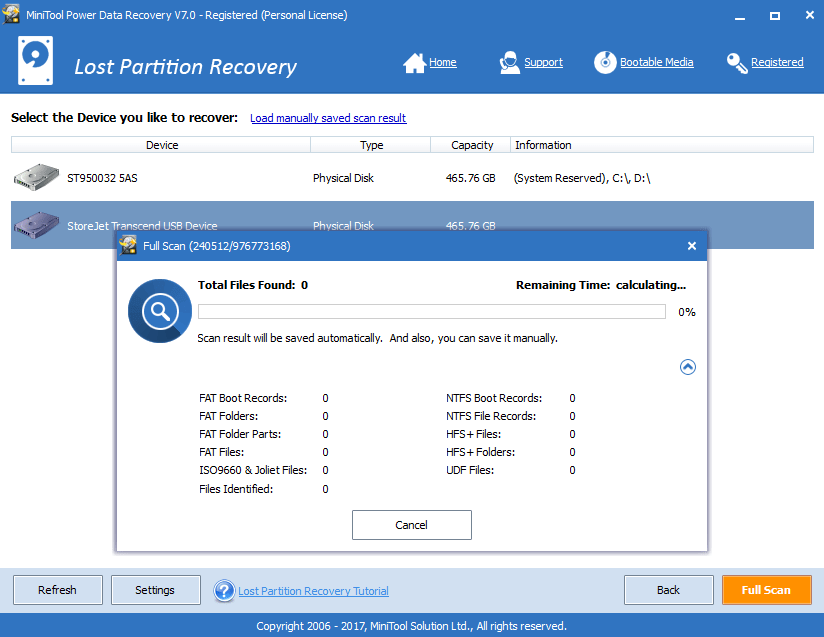Click the blue magnifier scan icon in dialog
The height and width of the screenshot is (637, 824).
point(159,311)
